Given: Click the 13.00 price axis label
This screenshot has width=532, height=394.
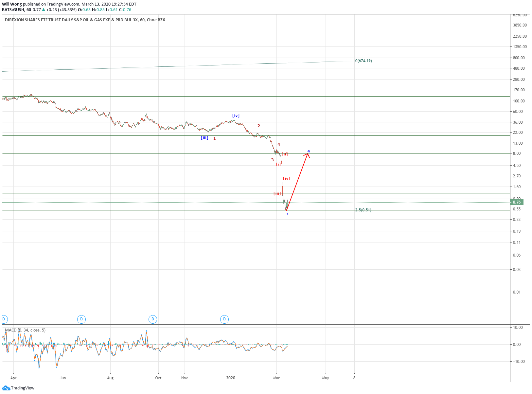Looking at the screenshot, I should [518, 143].
